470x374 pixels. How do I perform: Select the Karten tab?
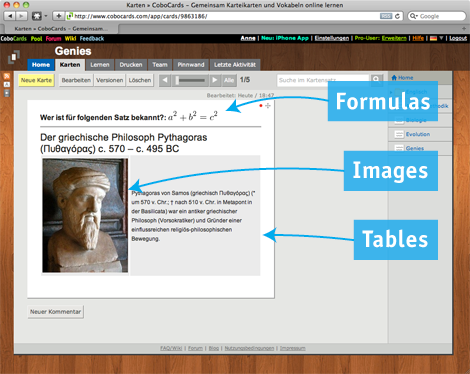70,65
